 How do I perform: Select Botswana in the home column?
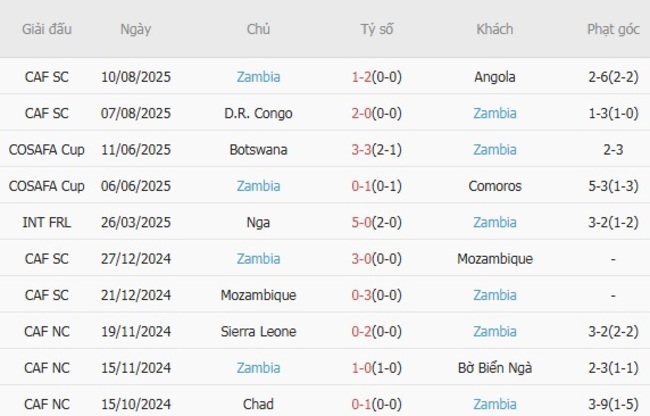258,149
